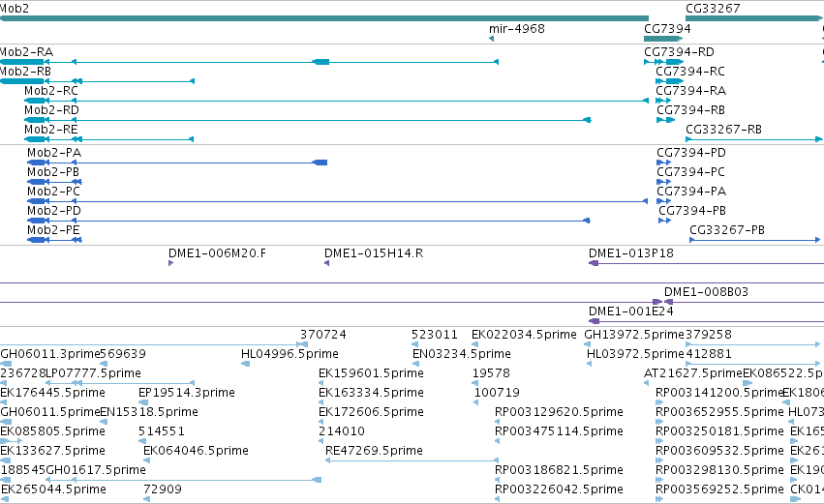This screenshot has height=504, width=824.
Task: Select the RP003186821.5prime EST label
Action: click(x=559, y=471)
